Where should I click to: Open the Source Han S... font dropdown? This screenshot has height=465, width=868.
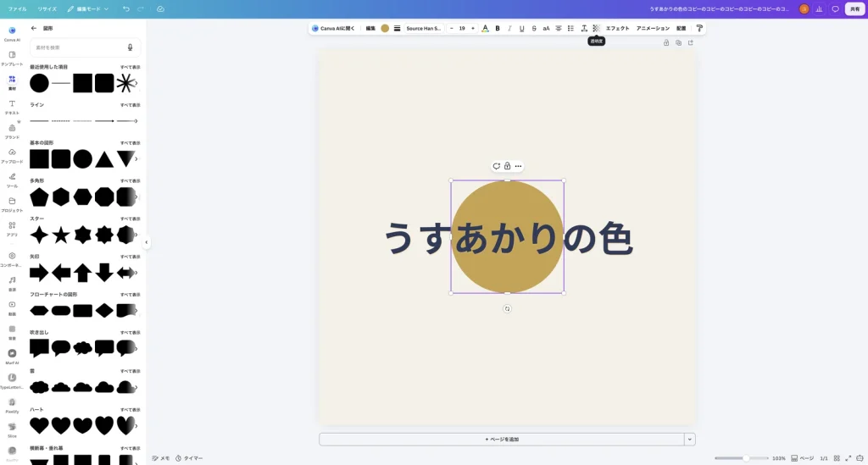[424, 28]
